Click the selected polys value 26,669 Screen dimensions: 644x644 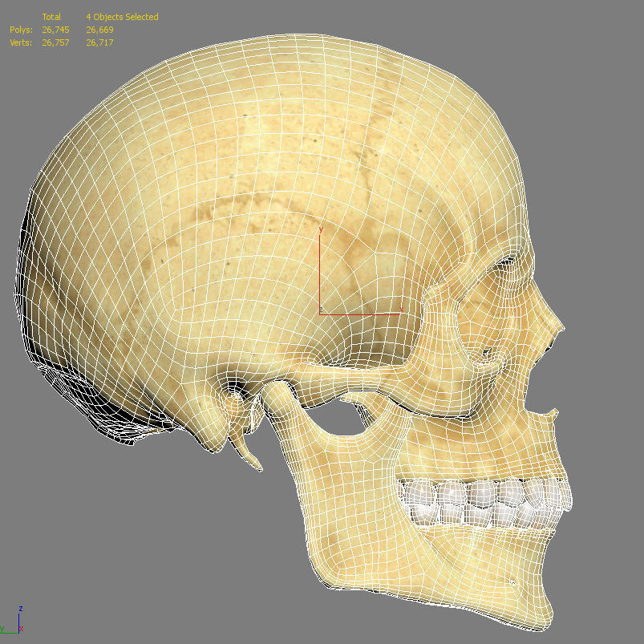coord(99,30)
